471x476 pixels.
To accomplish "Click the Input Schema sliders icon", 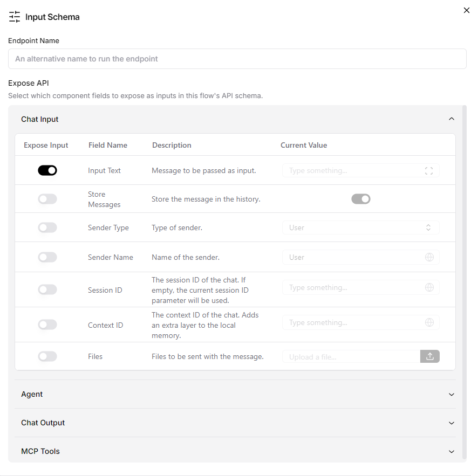I will pyautogui.click(x=15, y=17).
